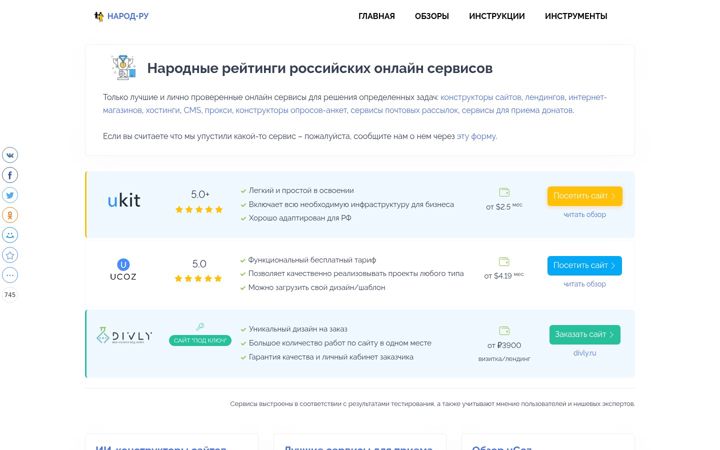Click the от ₽3900 price text

[504, 345]
